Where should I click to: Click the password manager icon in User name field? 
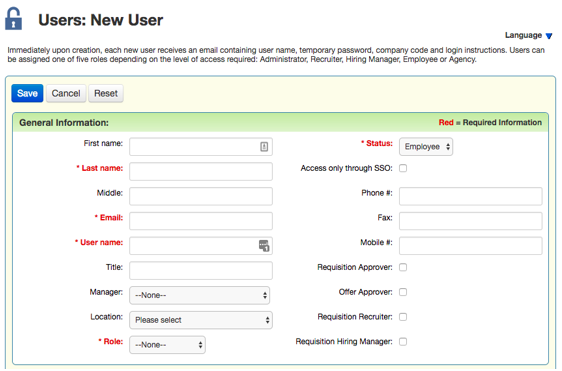264,246
